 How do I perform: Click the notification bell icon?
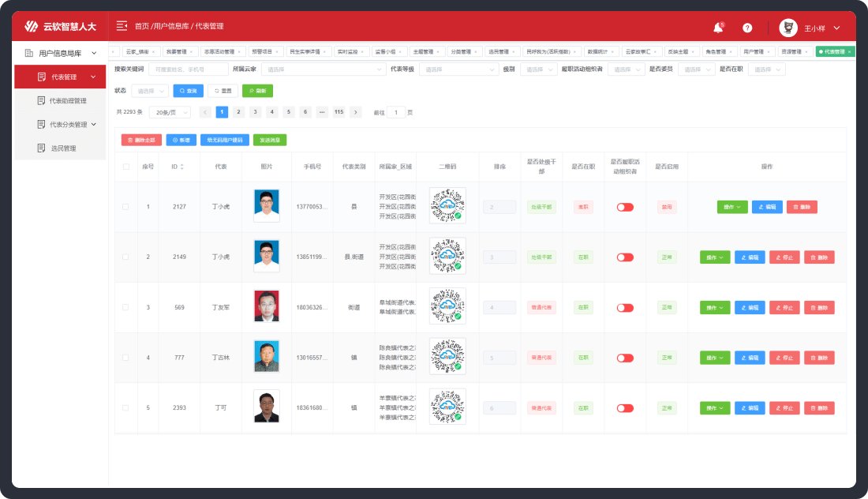718,28
